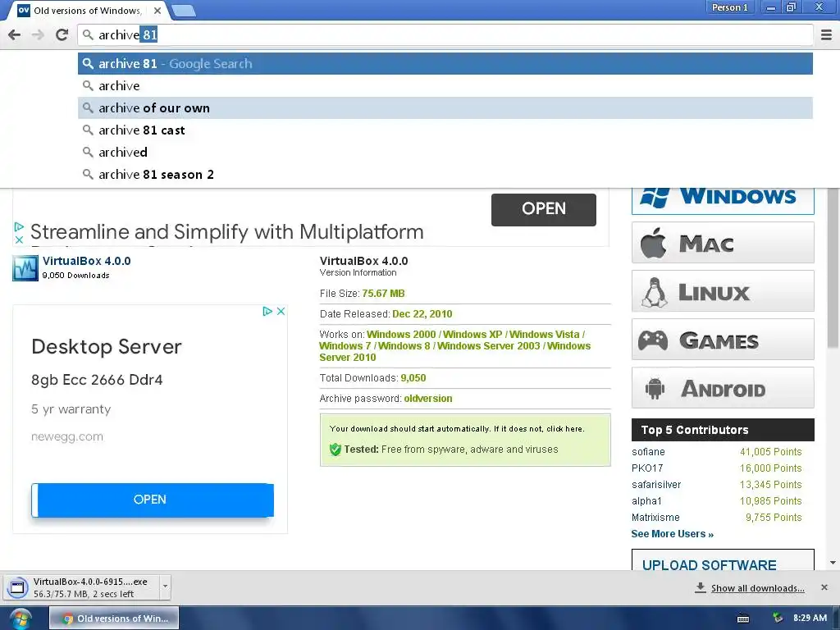Pick the "archive 81 season 2" suggestion
Screen dimensions: 840x630
[x=445, y=174]
